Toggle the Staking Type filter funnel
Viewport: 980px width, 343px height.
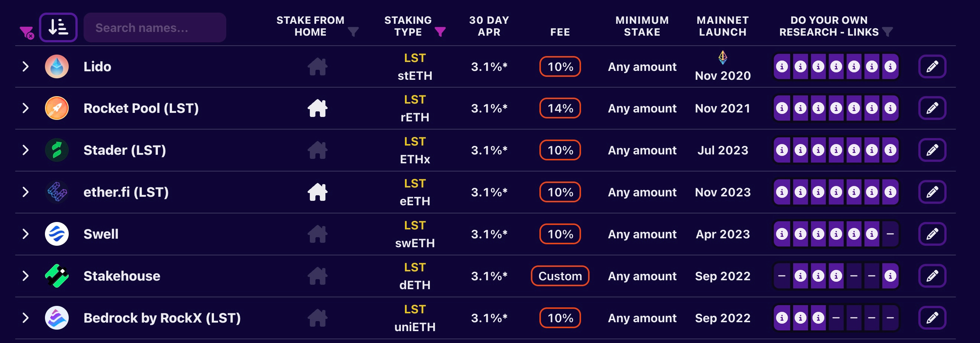pos(440,32)
